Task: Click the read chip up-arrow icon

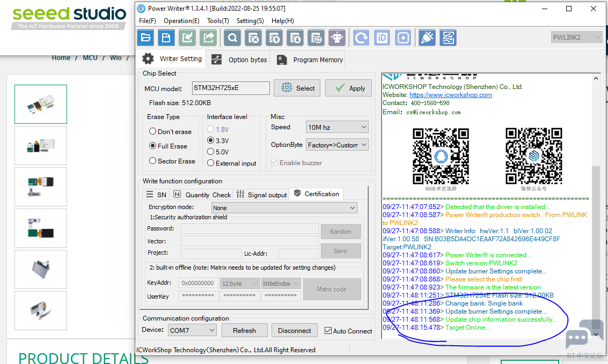Action: [x=275, y=38]
